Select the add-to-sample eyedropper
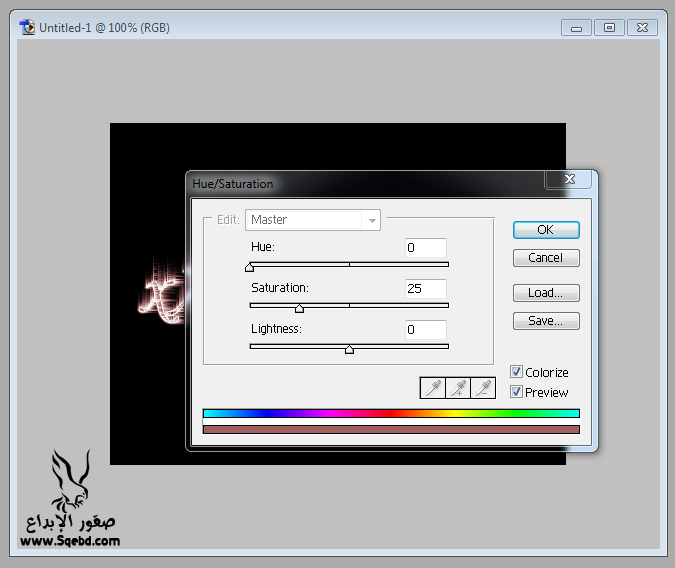Viewport: 675px width, 568px height. pyautogui.click(x=458, y=388)
